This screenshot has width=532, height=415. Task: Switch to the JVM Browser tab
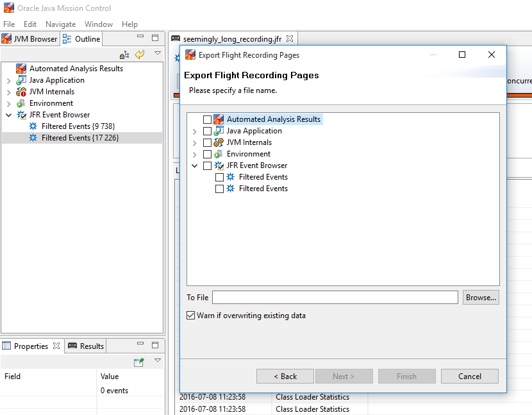[30, 38]
